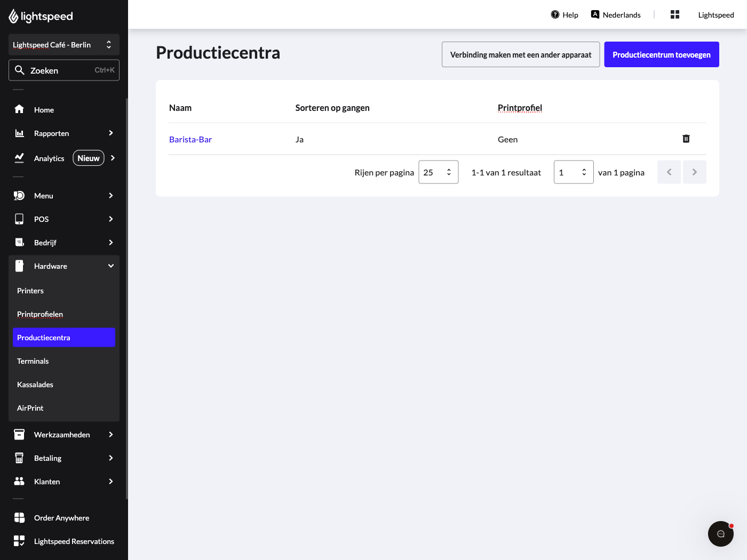This screenshot has height=560, width=747.
Task: Go to the next page arrow
Action: click(x=695, y=172)
